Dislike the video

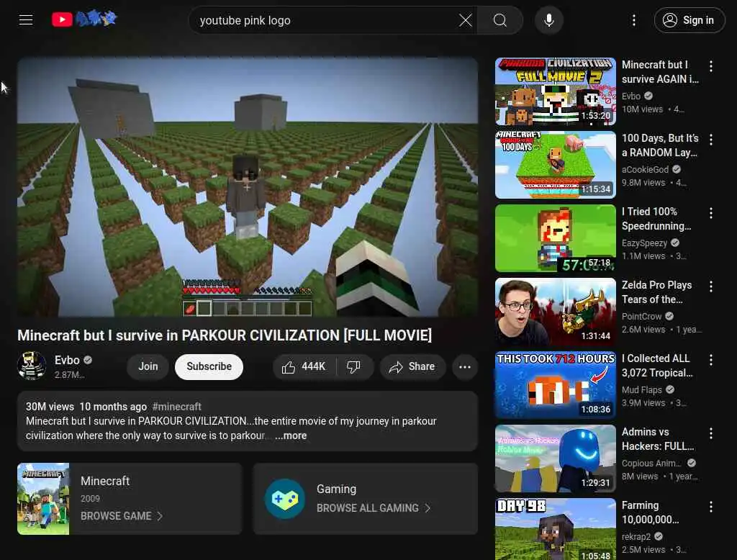coord(354,367)
